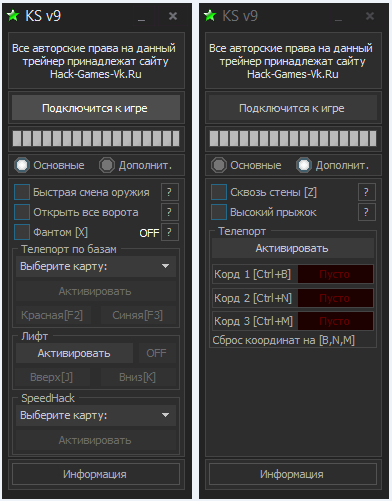Click green star icon in right window title

coord(210,15)
